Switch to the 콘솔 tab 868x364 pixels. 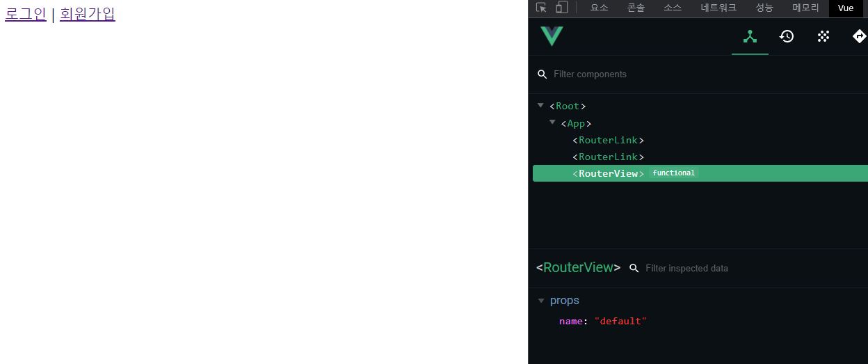[x=636, y=8]
